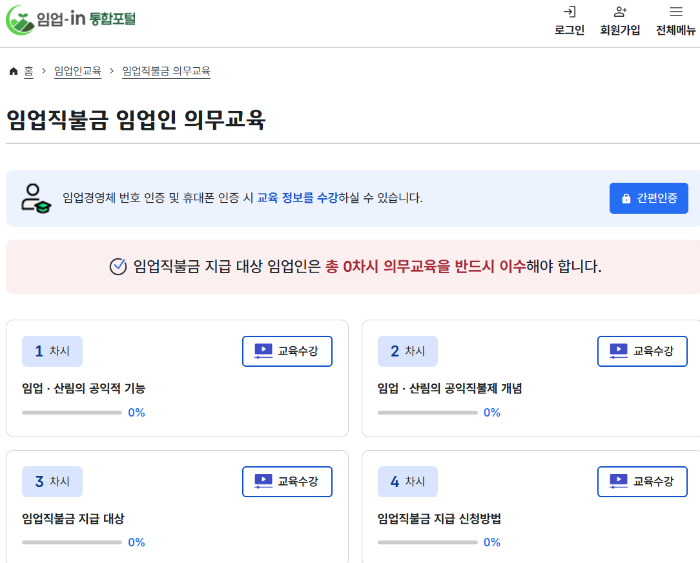Click the 2 차시 badge
The image size is (700, 563).
pyautogui.click(x=408, y=351)
